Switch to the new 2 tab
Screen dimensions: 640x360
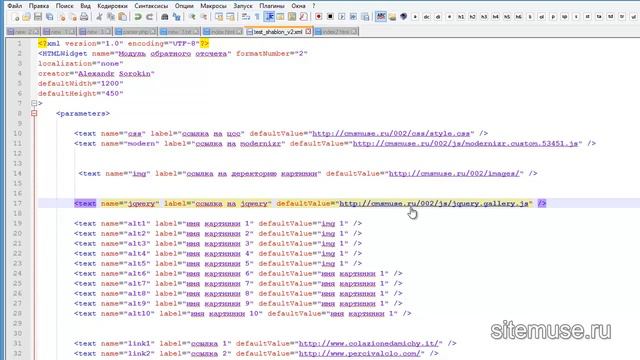[23, 31]
